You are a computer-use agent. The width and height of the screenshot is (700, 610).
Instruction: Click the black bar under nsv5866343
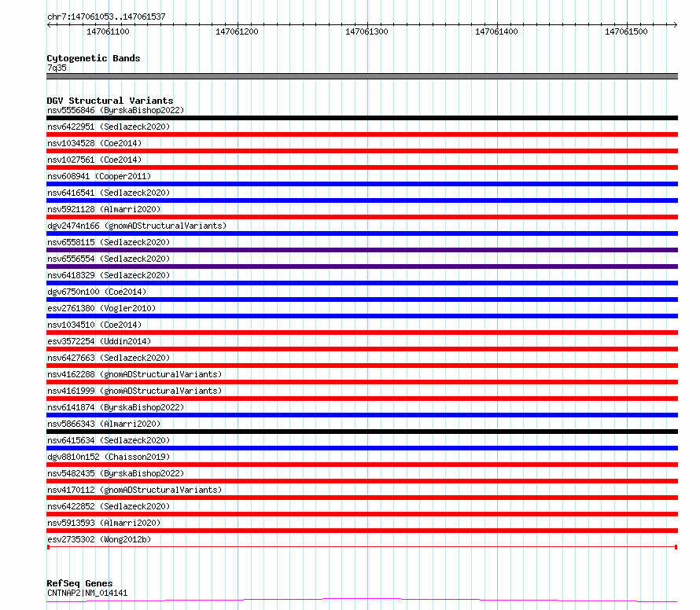click(x=362, y=432)
